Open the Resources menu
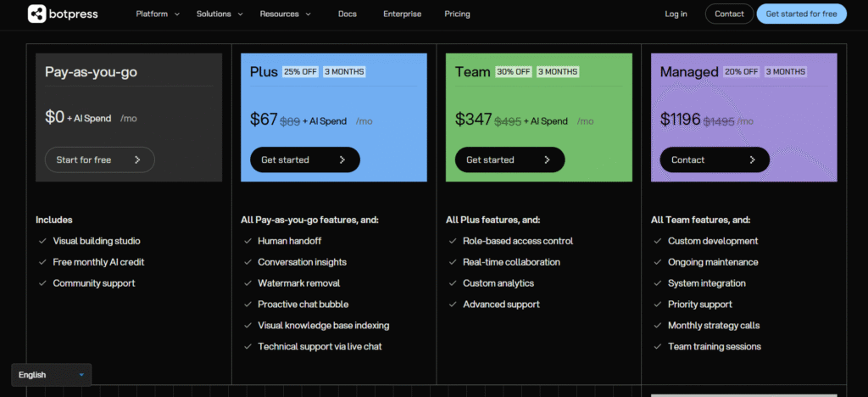The width and height of the screenshot is (868, 397). pyautogui.click(x=280, y=14)
